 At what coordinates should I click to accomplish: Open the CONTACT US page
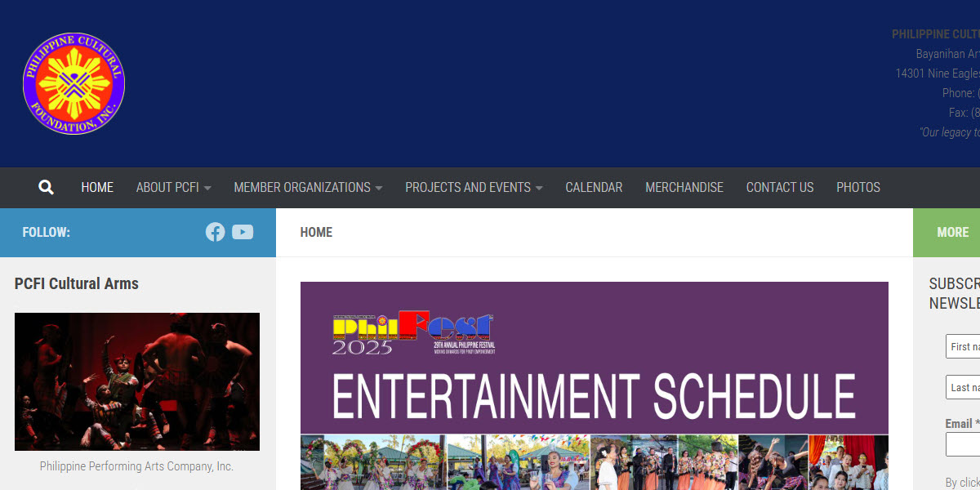[780, 187]
